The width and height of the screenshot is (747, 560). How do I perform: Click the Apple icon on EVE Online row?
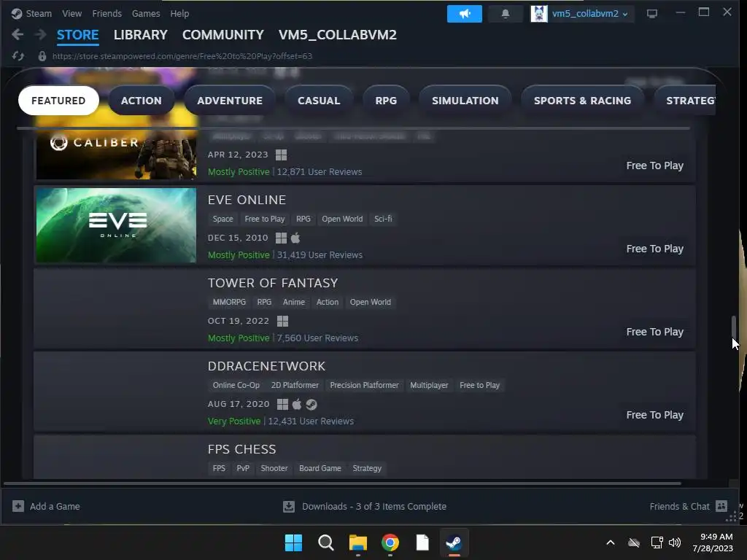[x=295, y=238]
